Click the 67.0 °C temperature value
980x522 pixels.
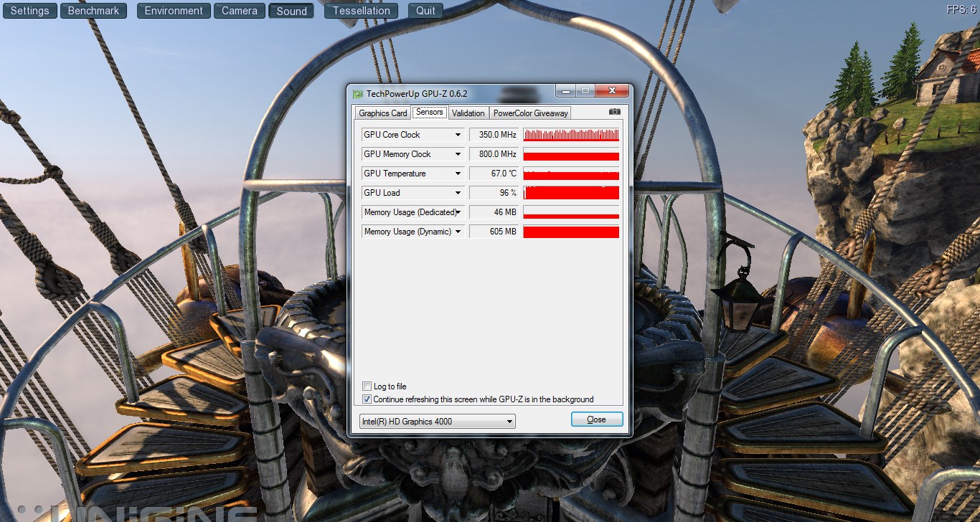(494, 174)
